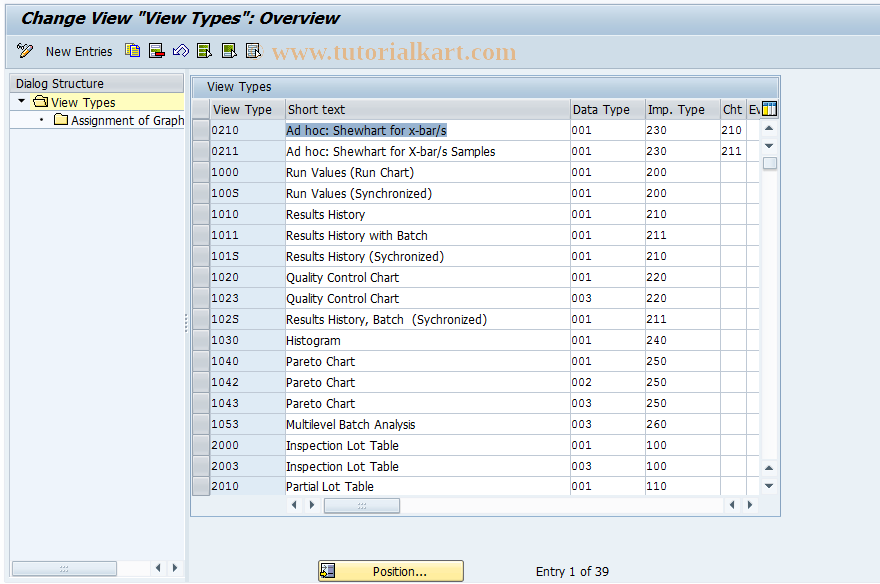Click page-down arrow at bottom of table scrollbar
Screen dimensions: 880x584
click(x=769, y=486)
